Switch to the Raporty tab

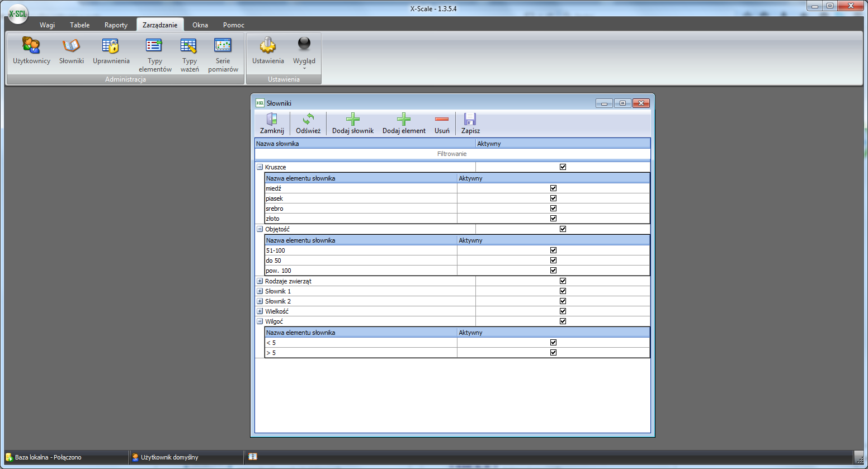click(116, 25)
